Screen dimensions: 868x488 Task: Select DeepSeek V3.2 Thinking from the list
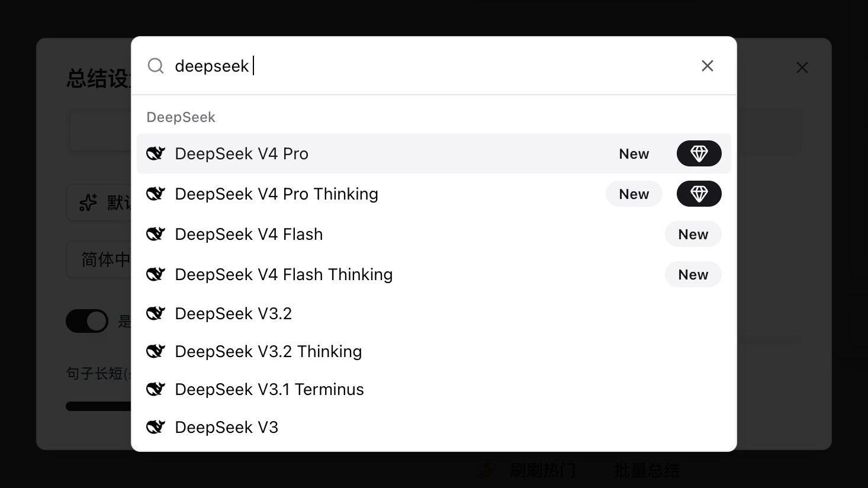[x=268, y=351]
